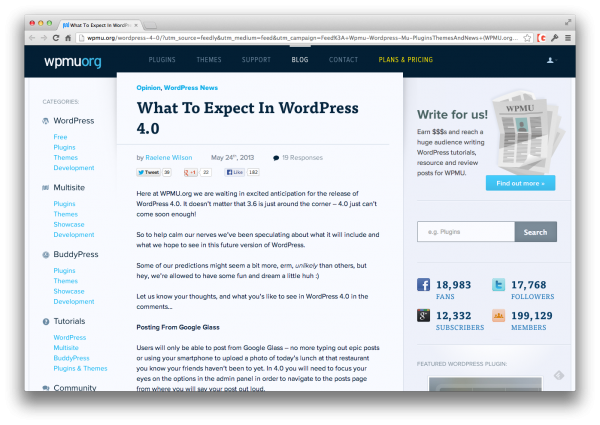The height and width of the screenshot is (425, 600).
Task: Click the article title What To Expect
Action: point(248,118)
